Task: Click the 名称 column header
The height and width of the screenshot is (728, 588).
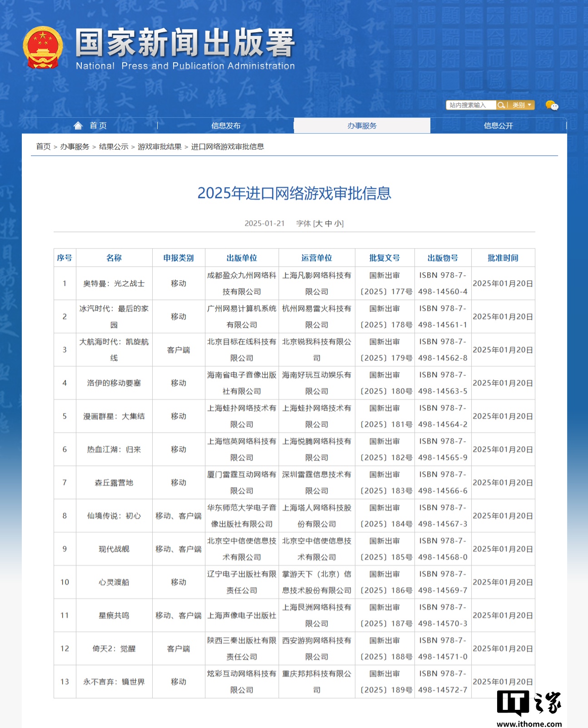Action: coord(114,258)
